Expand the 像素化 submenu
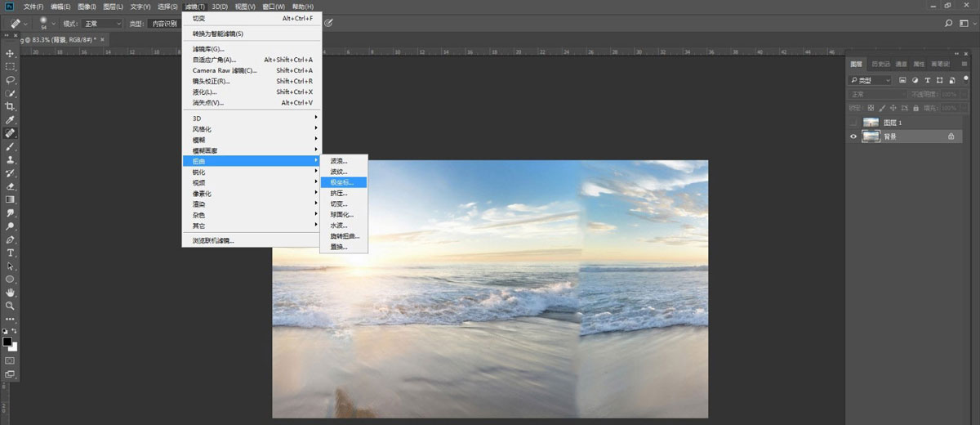The width and height of the screenshot is (980, 425). pos(252,194)
